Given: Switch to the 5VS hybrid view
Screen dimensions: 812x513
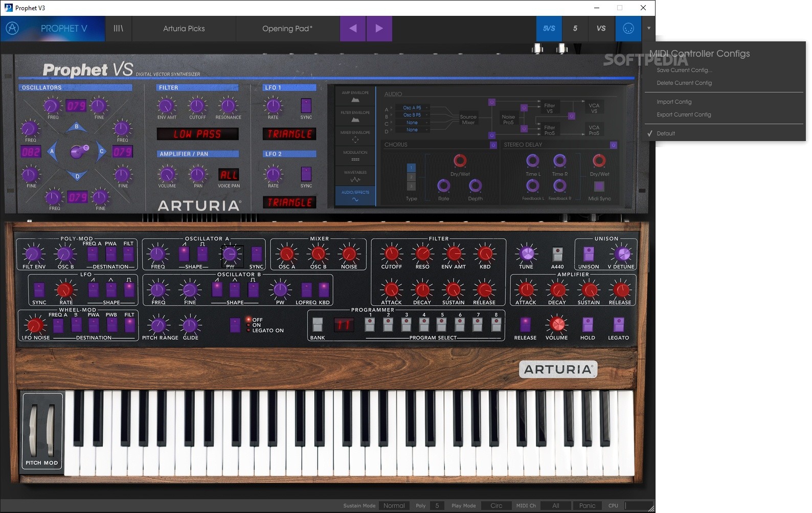Looking at the screenshot, I should point(549,28).
